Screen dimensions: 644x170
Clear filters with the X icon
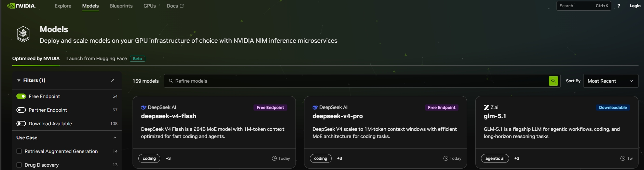(x=113, y=80)
